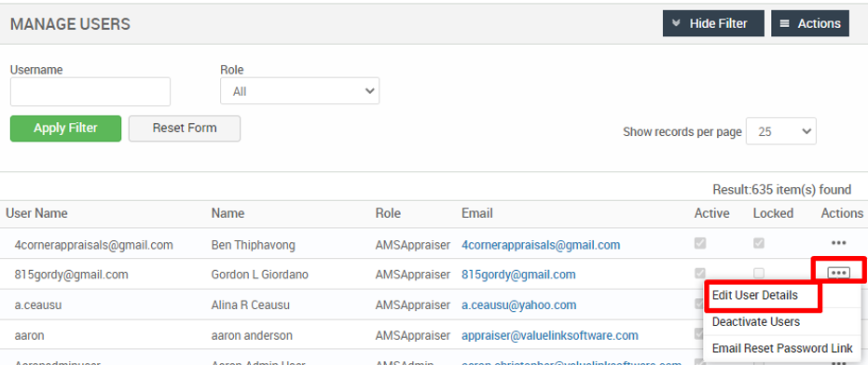Click name aaron anderson
This screenshot has height=365, width=868.
[252, 335]
